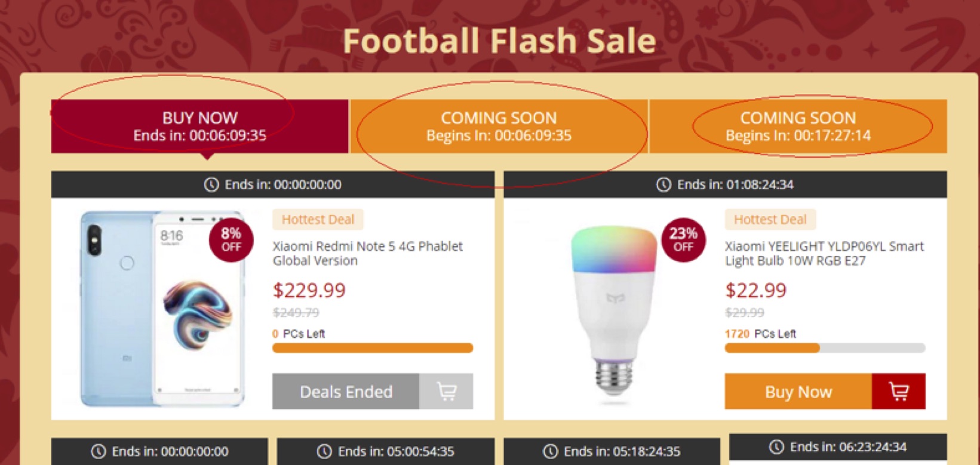The image size is (980, 465).
Task: Open the Xiaomi YEELIGHT Smart Light Bulb title
Action: [824, 253]
